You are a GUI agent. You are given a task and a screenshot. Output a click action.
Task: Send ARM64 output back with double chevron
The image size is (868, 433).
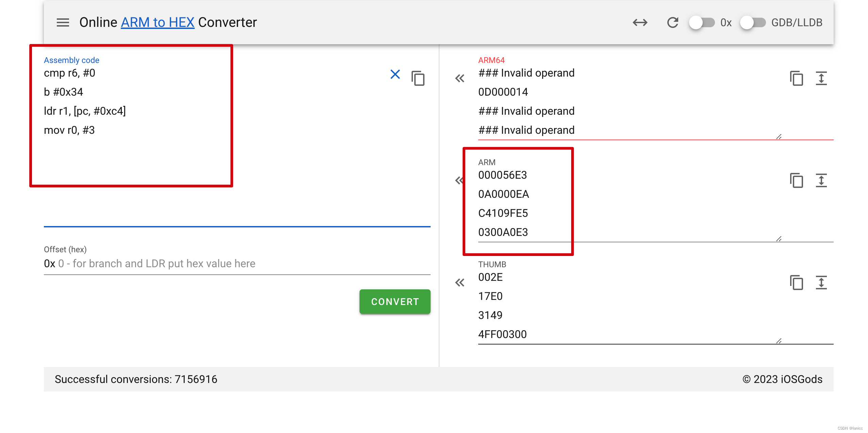(460, 78)
